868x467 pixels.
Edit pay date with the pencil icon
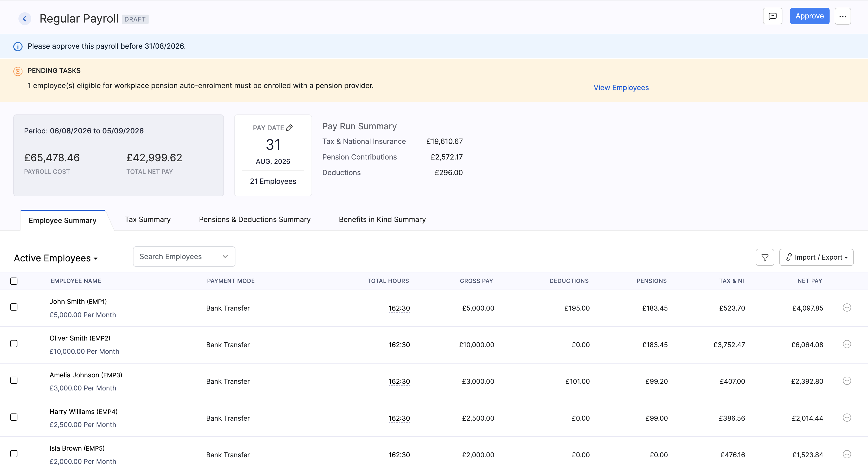(x=290, y=128)
